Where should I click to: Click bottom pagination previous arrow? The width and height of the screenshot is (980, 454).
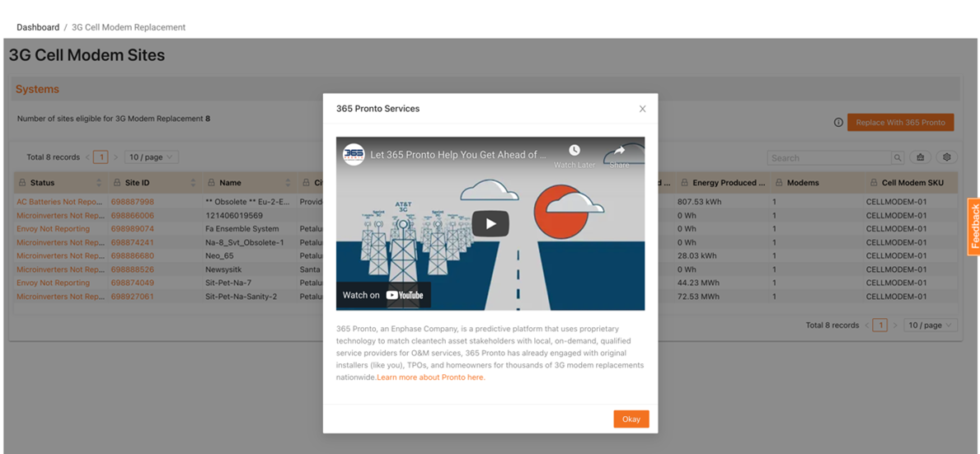tap(867, 325)
